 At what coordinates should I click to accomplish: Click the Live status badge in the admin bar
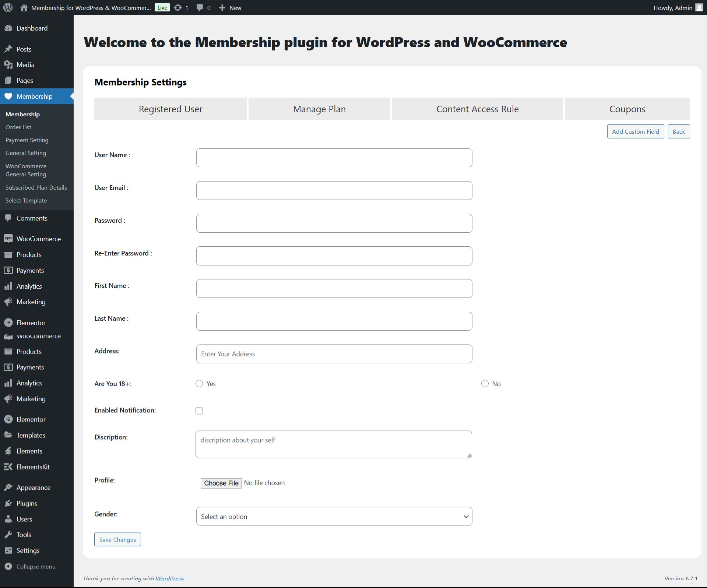162,7
